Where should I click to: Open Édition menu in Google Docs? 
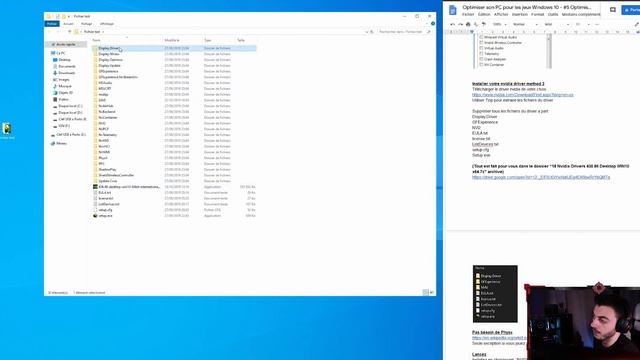484,14
